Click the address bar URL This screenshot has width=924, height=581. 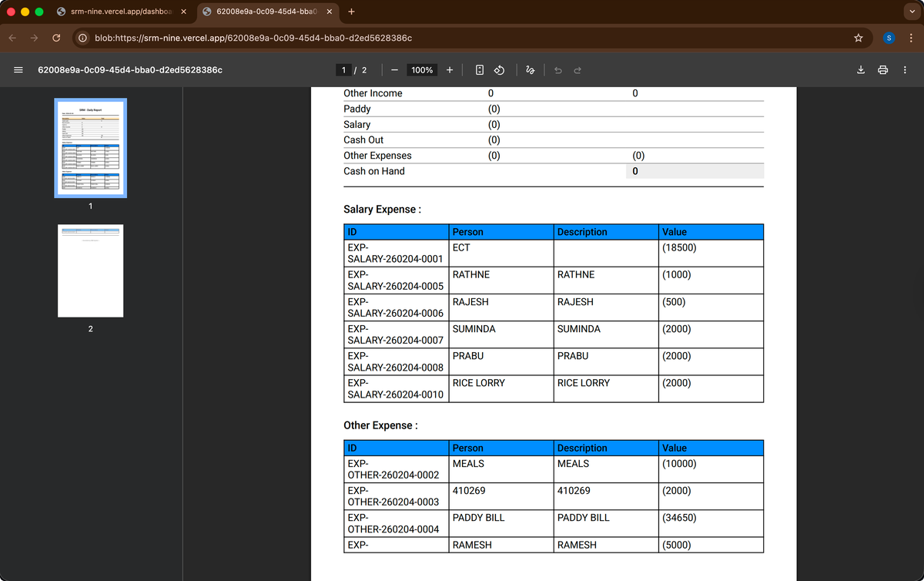[x=253, y=38]
